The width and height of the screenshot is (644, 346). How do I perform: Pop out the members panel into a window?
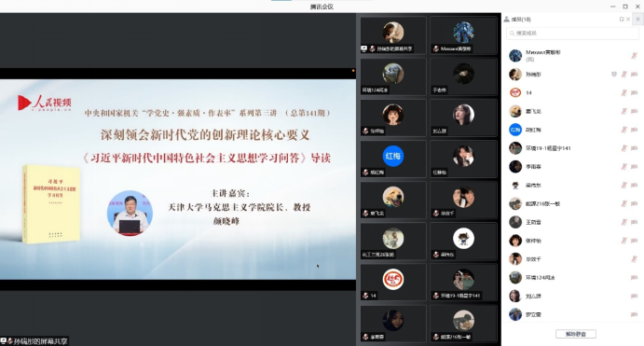click(x=622, y=19)
